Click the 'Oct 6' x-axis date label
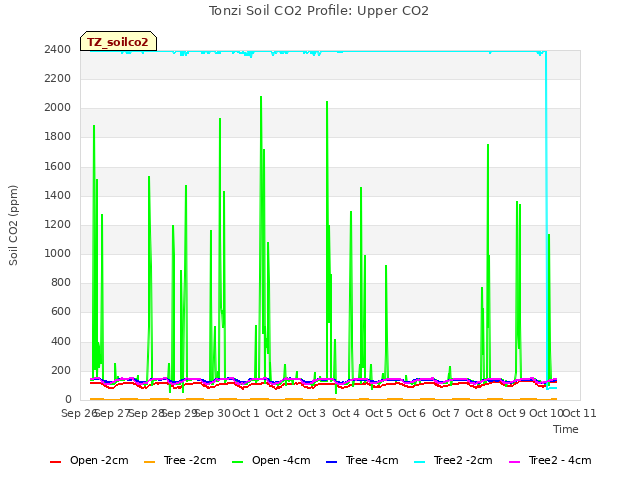640x480 pixels. (x=412, y=413)
